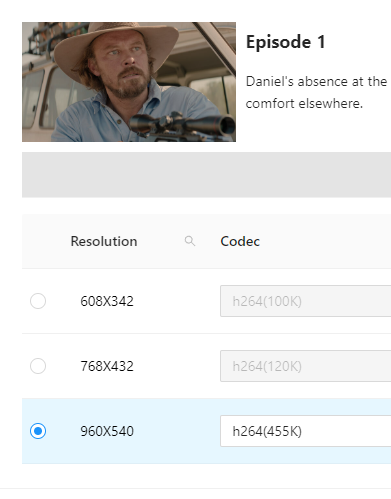The width and height of the screenshot is (391, 499).
Task: Select the 608X342 resolution radio button
Action: 38,301
